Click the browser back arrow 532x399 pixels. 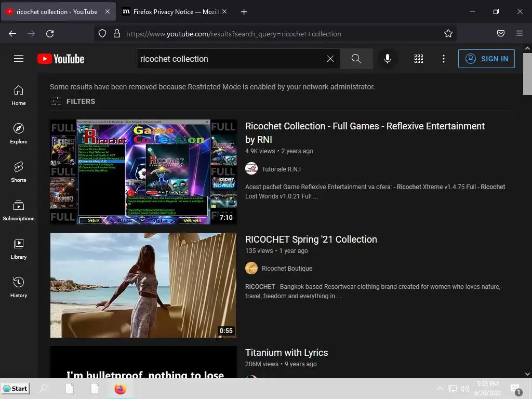(x=12, y=34)
